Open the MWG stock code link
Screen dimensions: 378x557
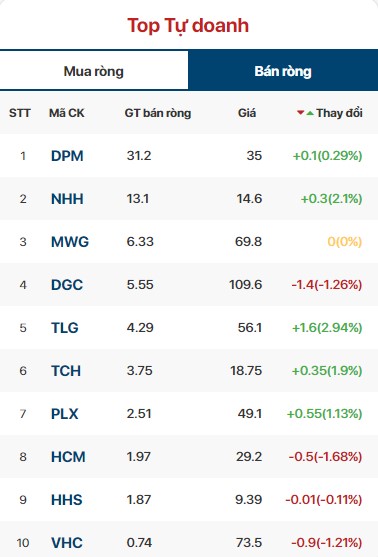tap(70, 242)
